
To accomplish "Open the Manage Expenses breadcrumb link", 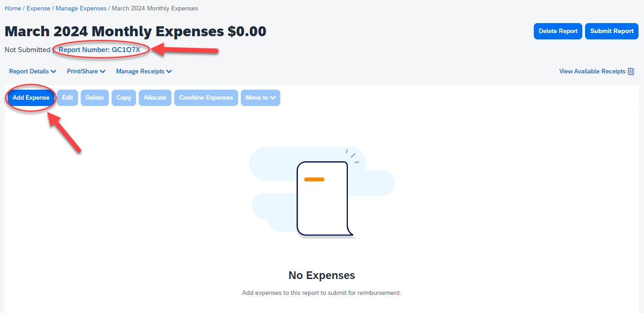I will (x=81, y=9).
